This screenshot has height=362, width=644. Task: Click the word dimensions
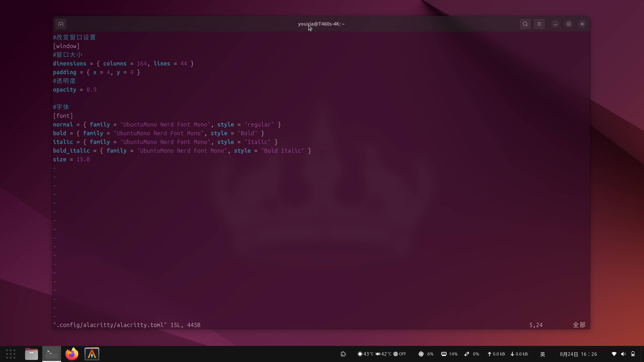(69, 64)
